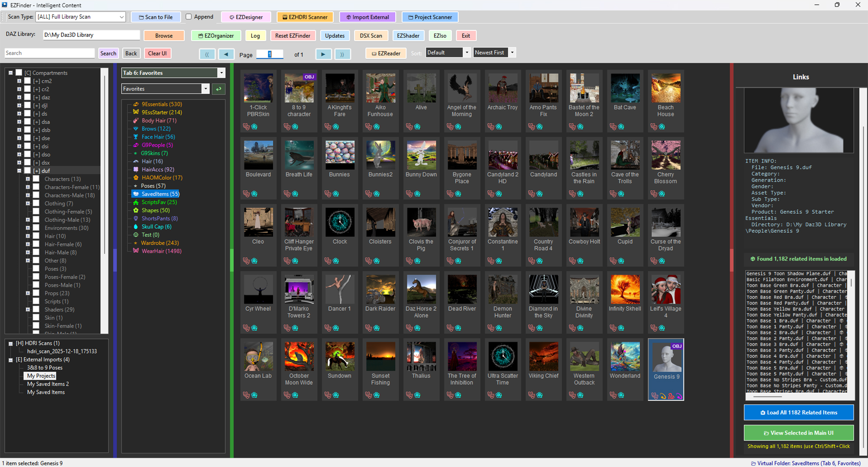Click the Scan to File button

(155, 17)
